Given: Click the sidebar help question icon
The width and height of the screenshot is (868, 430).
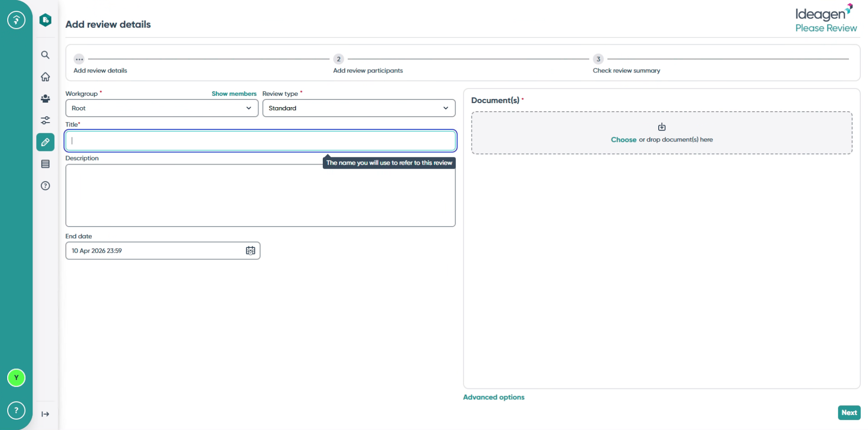Looking at the screenshot, I should click(45, 186).
